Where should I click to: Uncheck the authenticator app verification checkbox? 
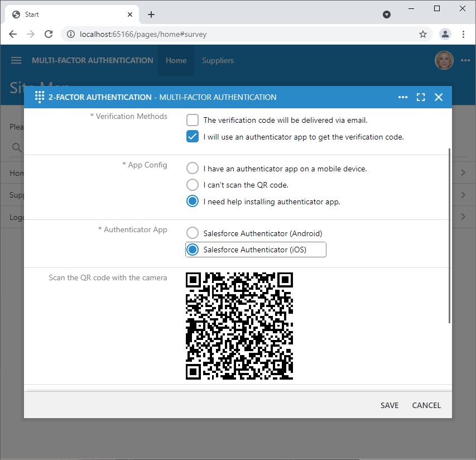coord(192,136)
